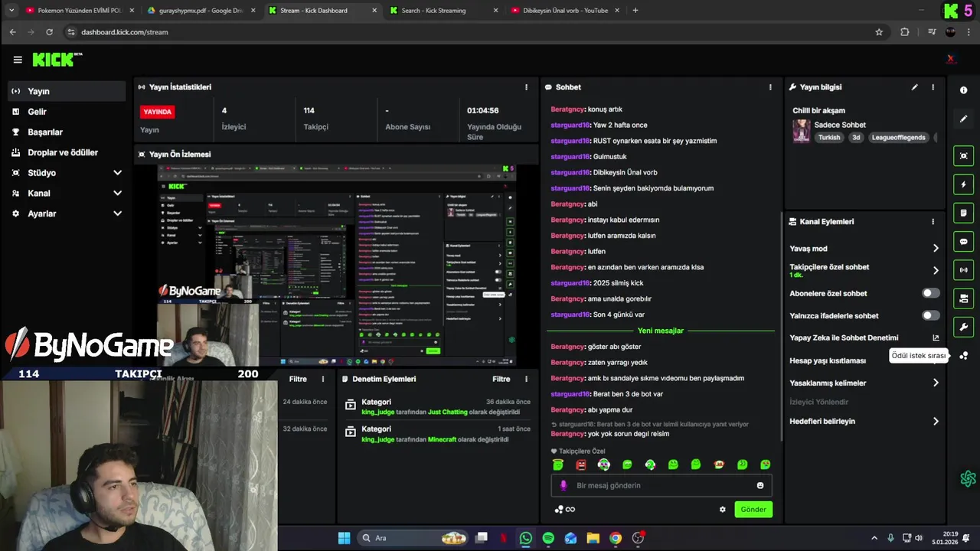Viewport: 980px width, 551px height.
Task: Click the Leagueofflegends tag
Action: click(899, 138)
